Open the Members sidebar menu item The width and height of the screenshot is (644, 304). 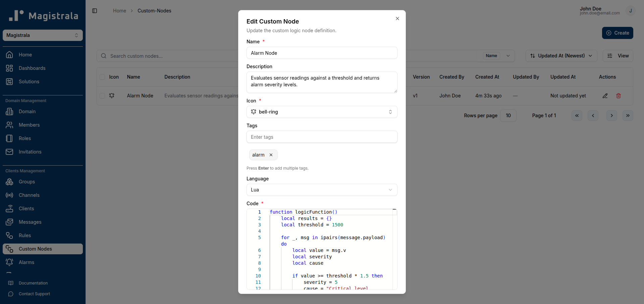43,125
